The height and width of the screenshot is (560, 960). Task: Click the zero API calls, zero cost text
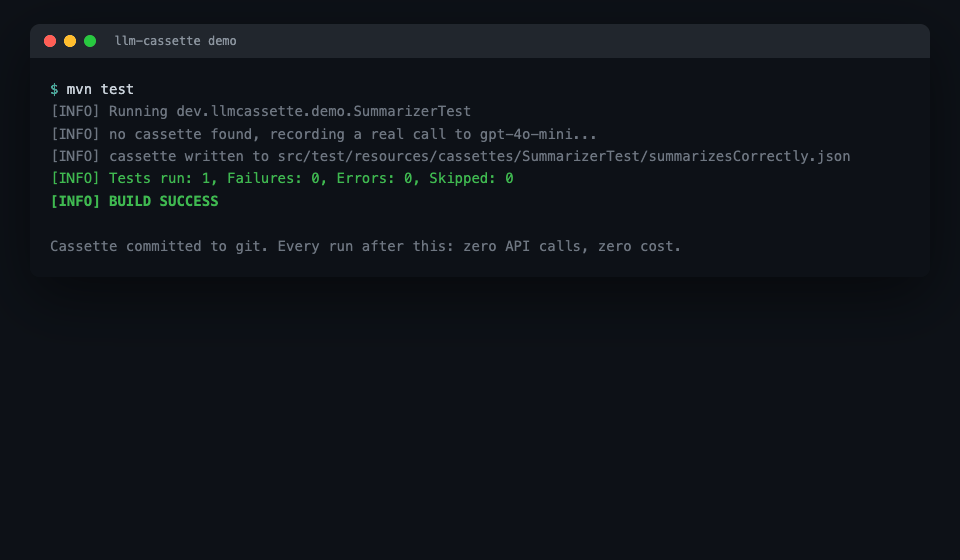pyautogui.click(x=572, y=246)
